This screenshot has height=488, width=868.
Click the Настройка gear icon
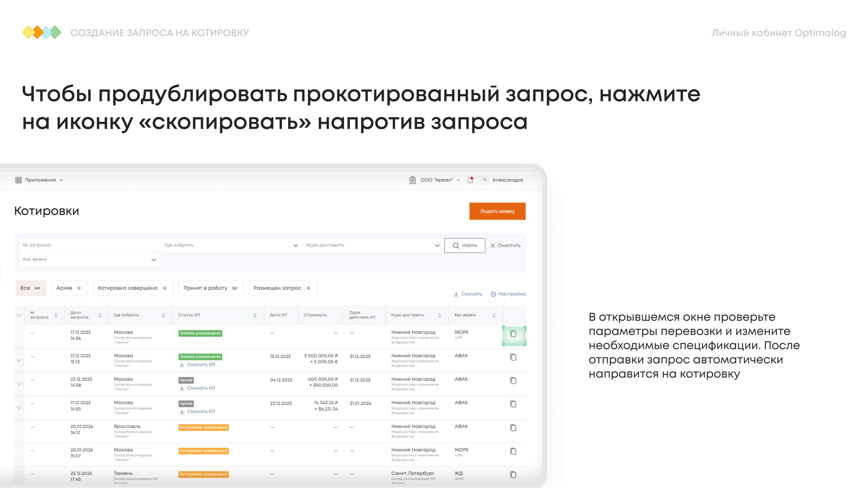point(493,294)
